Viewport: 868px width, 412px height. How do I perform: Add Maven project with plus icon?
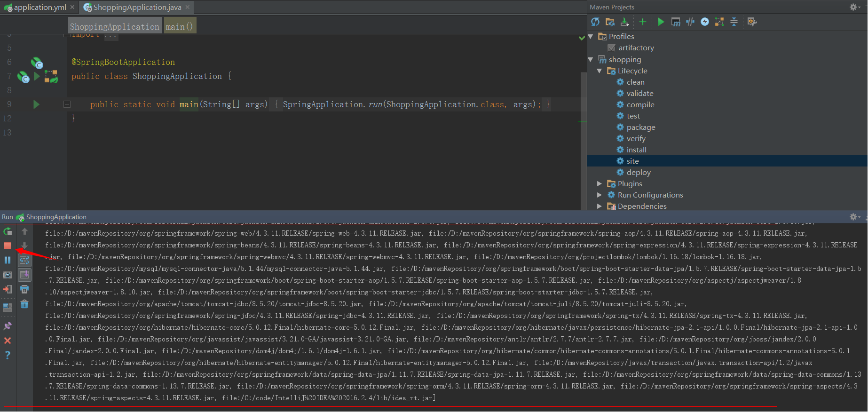(x=643, y=22)
